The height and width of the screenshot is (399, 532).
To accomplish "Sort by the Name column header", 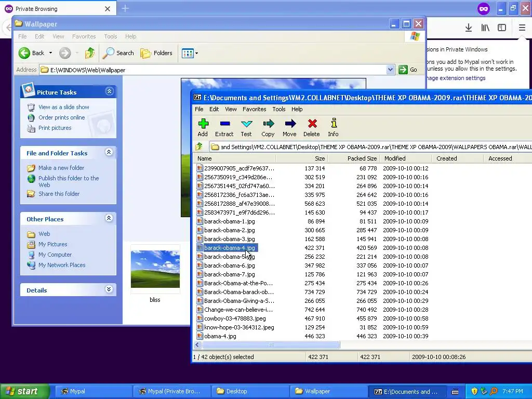I will click(x=235, y=158).
